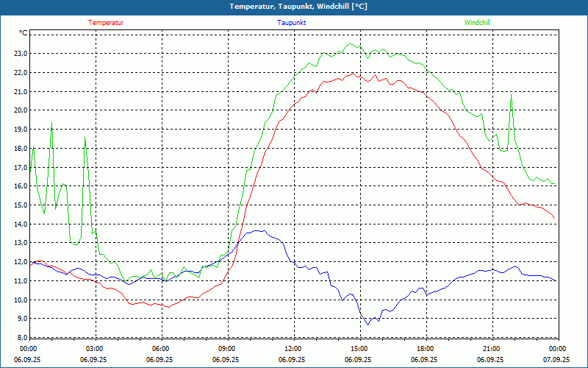Click the 10,0 y-axis value
Viewport: 588px width, 368px height.
click(x=21, y=300)
